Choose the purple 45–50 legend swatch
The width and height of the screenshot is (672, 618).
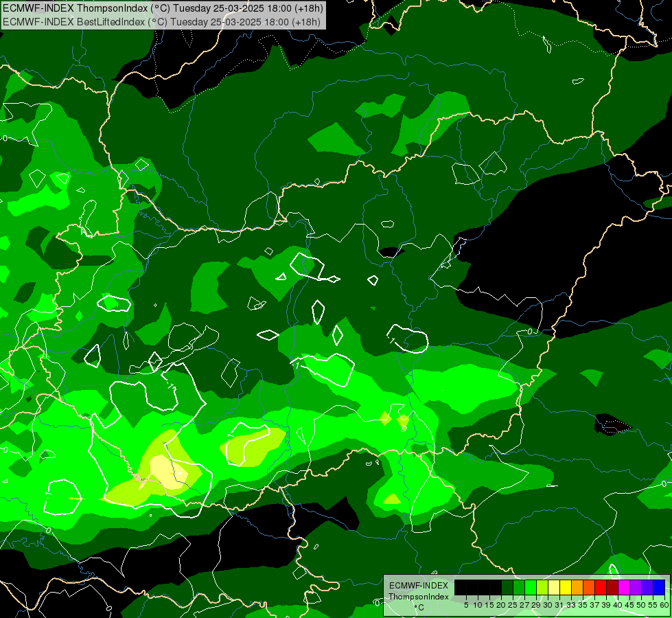(636, 587)
